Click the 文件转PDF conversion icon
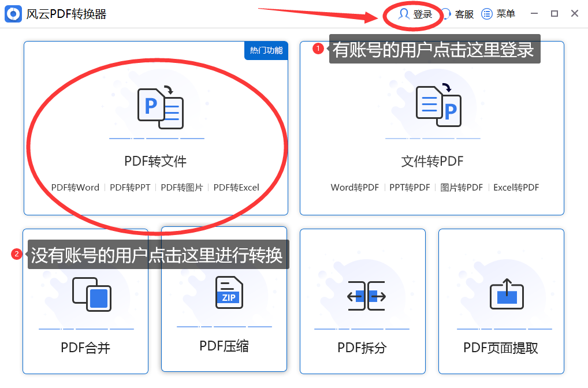 tap(439, 105)
